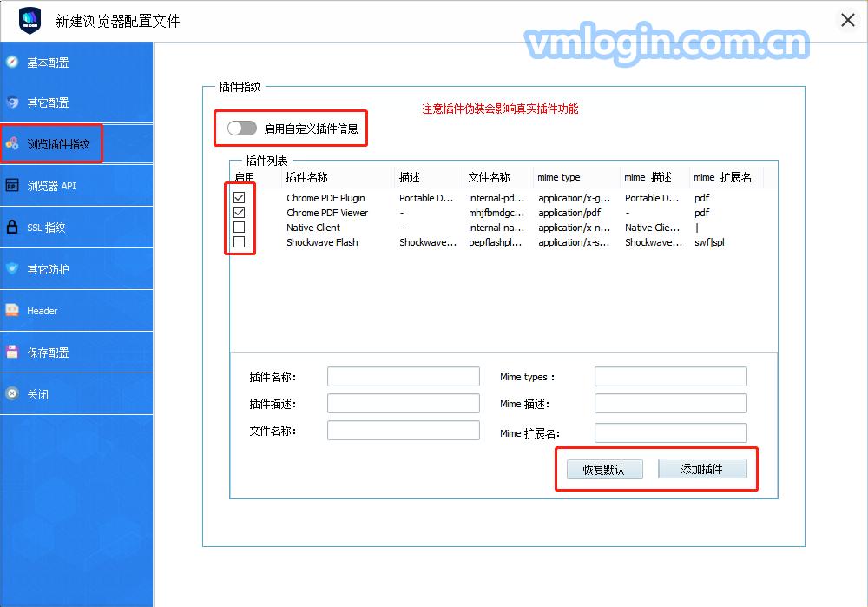Click inside the Mime types field
Image resolution: width=868 pixels, height=607 pixels.
point(670,376)
